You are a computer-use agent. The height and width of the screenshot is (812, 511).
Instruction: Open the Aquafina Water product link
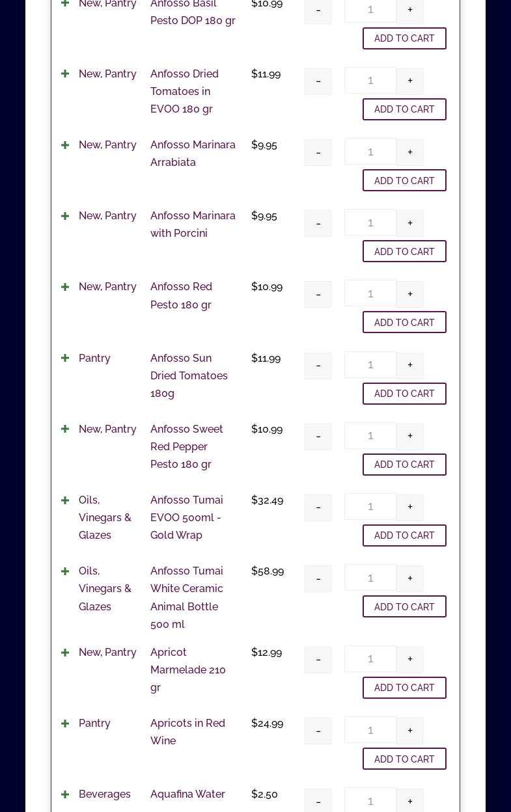pos(187,794)
